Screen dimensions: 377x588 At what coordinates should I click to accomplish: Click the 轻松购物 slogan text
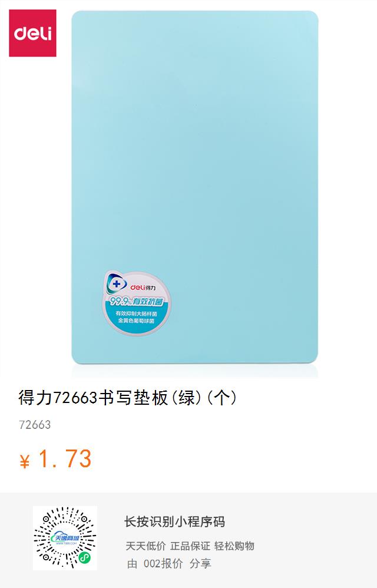click(234, 546)
